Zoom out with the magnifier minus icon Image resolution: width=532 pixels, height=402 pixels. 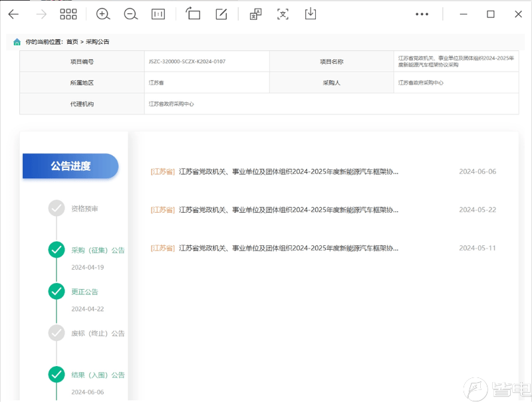(x=130, y=14)
